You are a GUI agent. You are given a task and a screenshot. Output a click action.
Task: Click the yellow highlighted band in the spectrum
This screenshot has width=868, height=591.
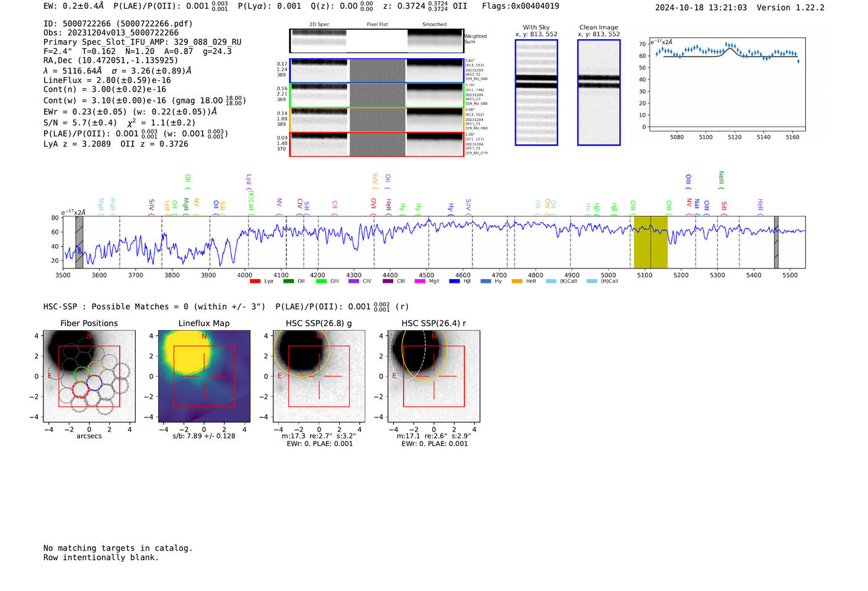pos(650,242)
